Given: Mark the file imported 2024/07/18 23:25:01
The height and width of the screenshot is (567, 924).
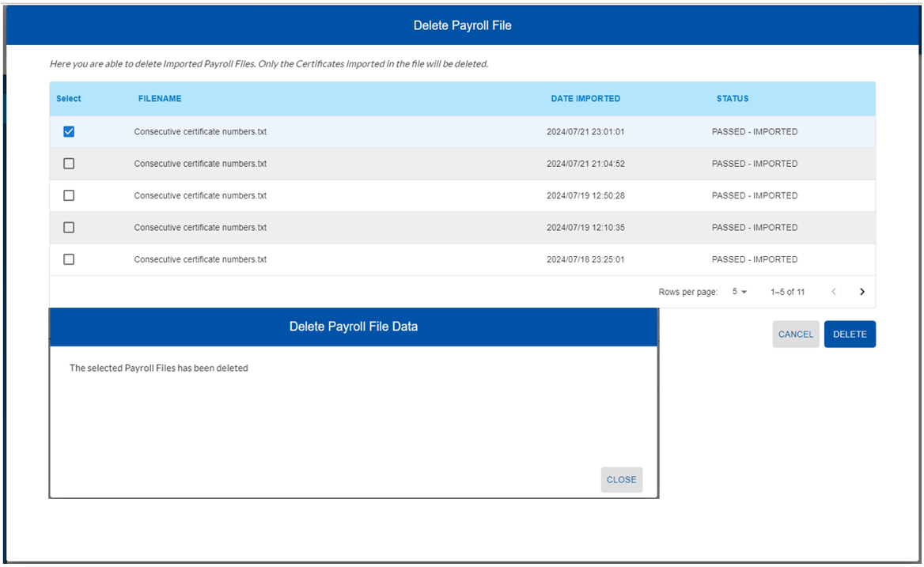Looking at the screenshot, I should click(69, 259).
